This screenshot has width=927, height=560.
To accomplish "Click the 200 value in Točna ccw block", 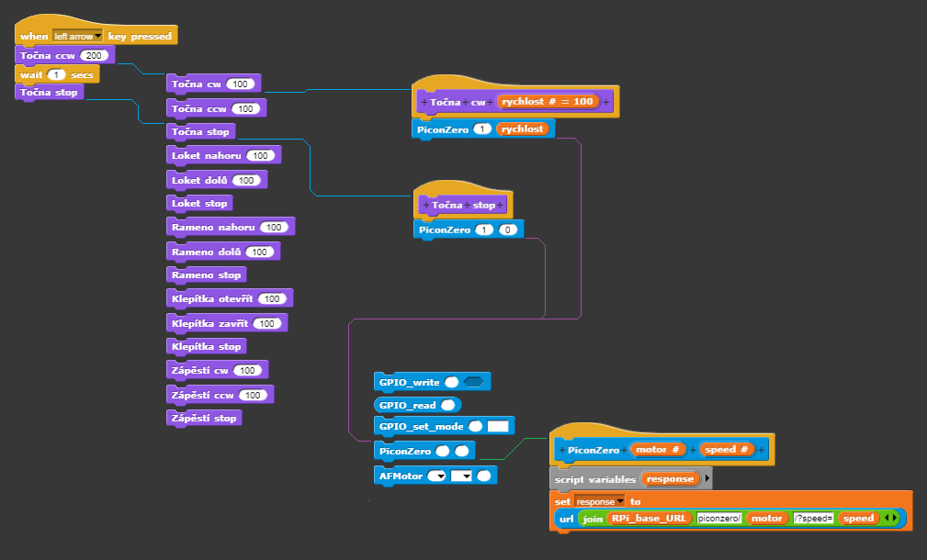I will point(94,55).
